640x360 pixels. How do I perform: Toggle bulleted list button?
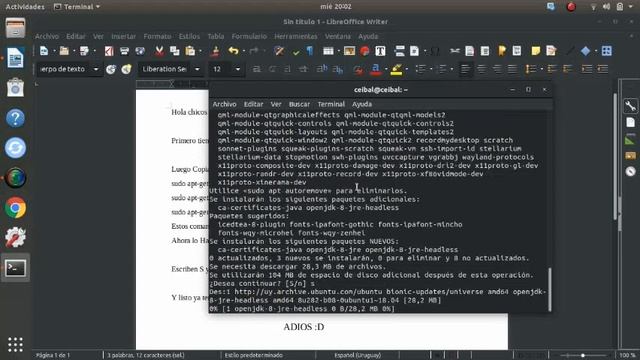420,69
